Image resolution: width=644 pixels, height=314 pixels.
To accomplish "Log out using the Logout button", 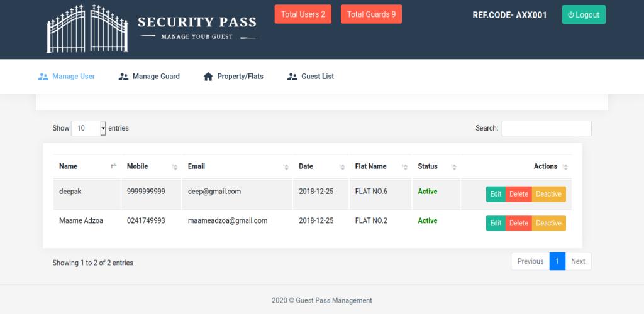I will [x=584, y=14].
